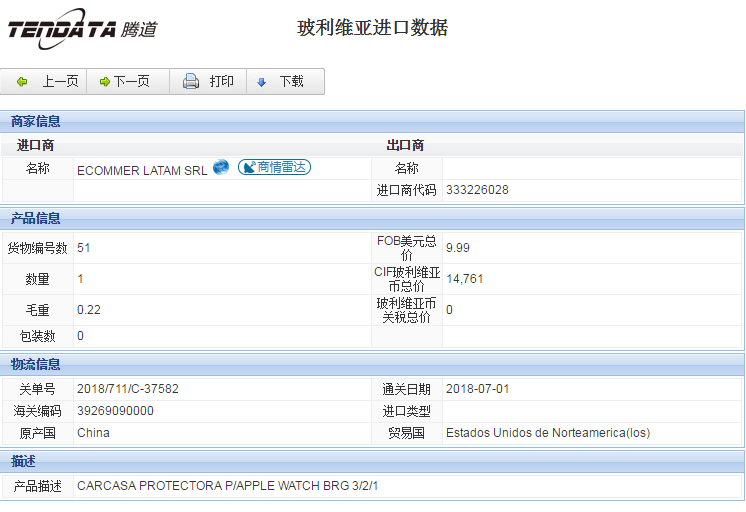
Task: Click the TENDATA 腾道 logo
Action: pos(82,29)
